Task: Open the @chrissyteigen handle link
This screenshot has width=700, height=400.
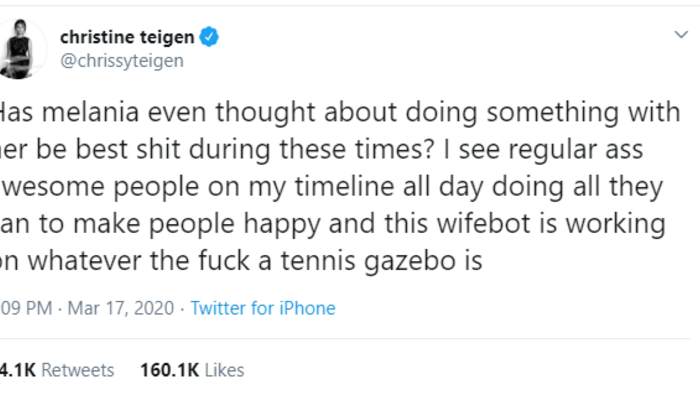Action: tap(122, 61)
